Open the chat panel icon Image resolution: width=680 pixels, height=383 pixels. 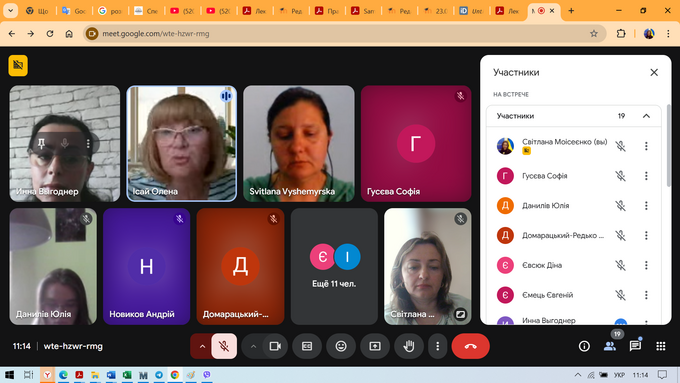635,346
